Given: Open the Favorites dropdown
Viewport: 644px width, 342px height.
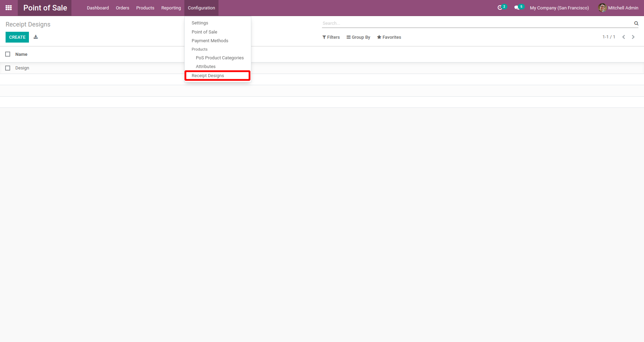Looking at the screenshot, I should pyautogui.click(x=389, y=37).
